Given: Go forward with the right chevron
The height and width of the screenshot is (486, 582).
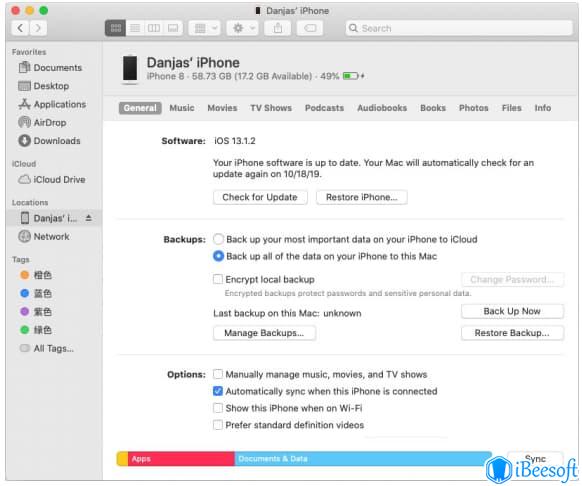Looking at the screenshot, I should [x=38, y=28].
